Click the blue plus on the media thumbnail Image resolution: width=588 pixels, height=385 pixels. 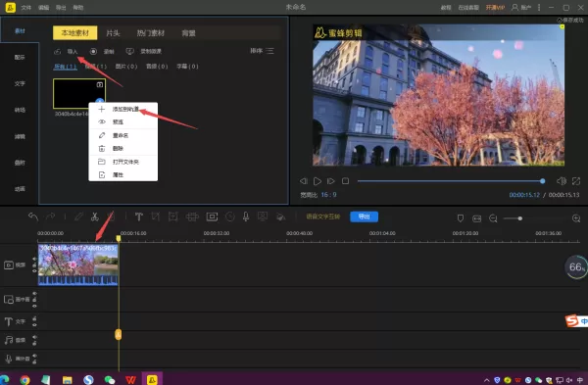click(99, 101)
